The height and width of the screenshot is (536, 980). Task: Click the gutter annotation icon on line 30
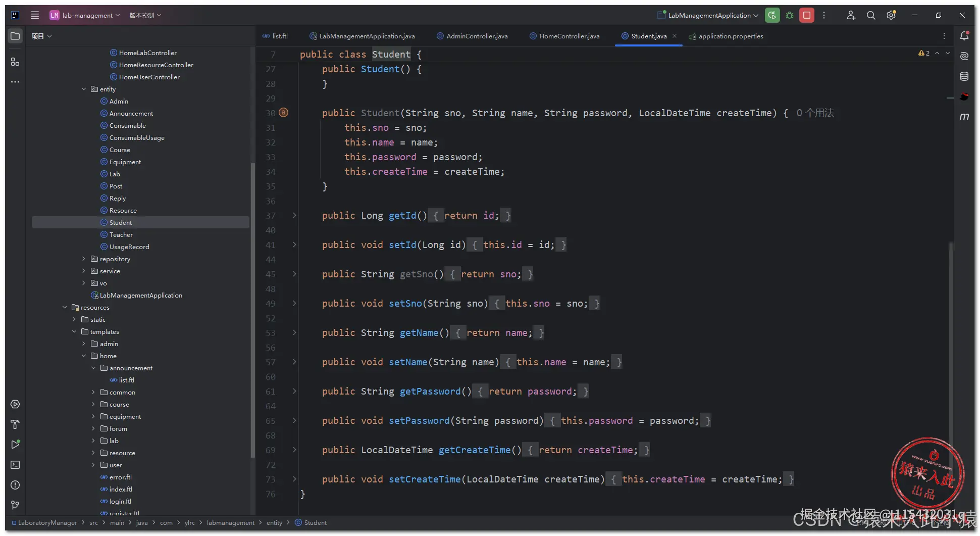[x=284, y=113]
